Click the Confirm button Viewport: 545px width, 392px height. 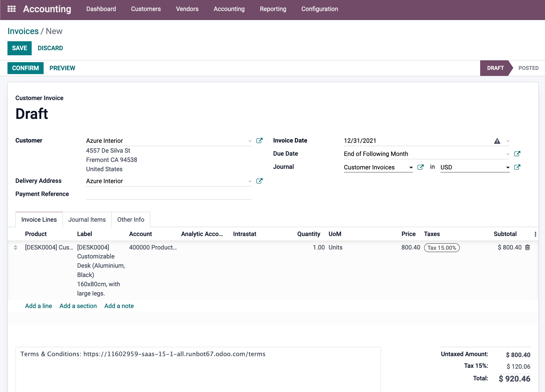pos(25,68)
